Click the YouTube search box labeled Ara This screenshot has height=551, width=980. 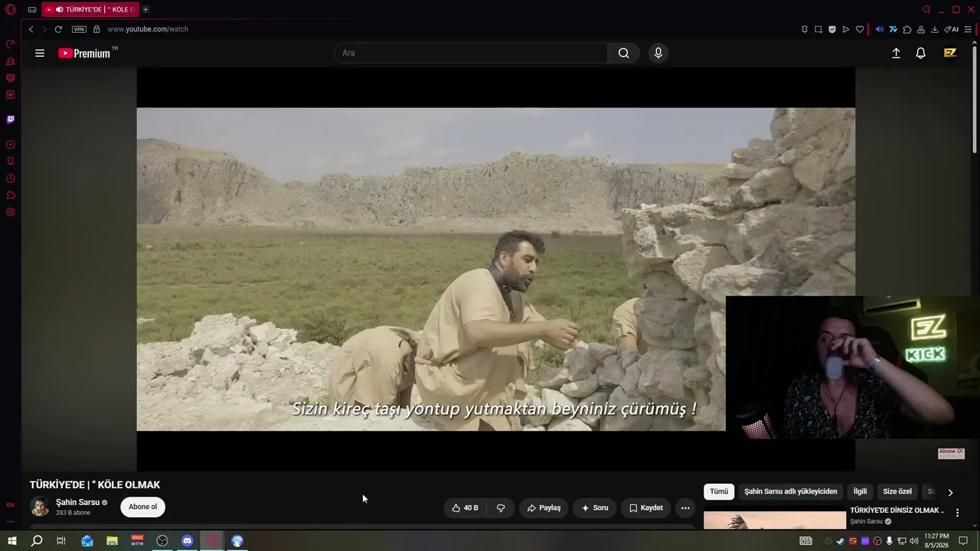(471, 53)
